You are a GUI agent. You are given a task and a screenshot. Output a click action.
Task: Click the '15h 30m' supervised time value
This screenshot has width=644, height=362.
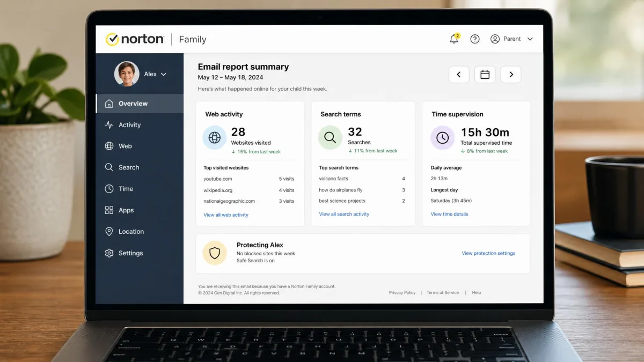point(485,132)
